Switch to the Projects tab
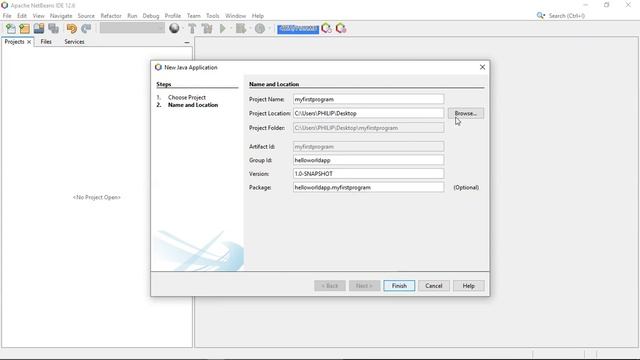Image resolution: width=640 pixels, height=360 pixels. click(14, 42)
